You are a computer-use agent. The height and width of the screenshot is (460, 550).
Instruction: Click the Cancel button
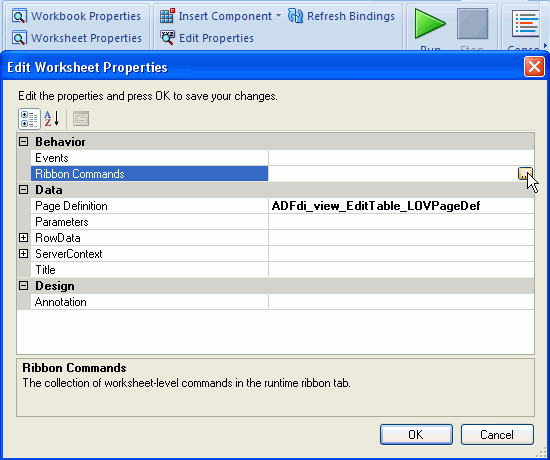(497, 435)
